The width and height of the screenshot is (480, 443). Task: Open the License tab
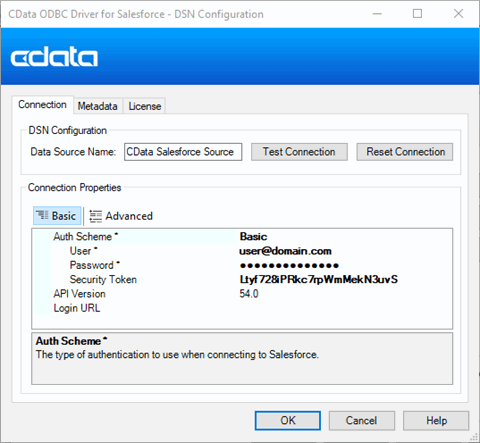(145, 106)
